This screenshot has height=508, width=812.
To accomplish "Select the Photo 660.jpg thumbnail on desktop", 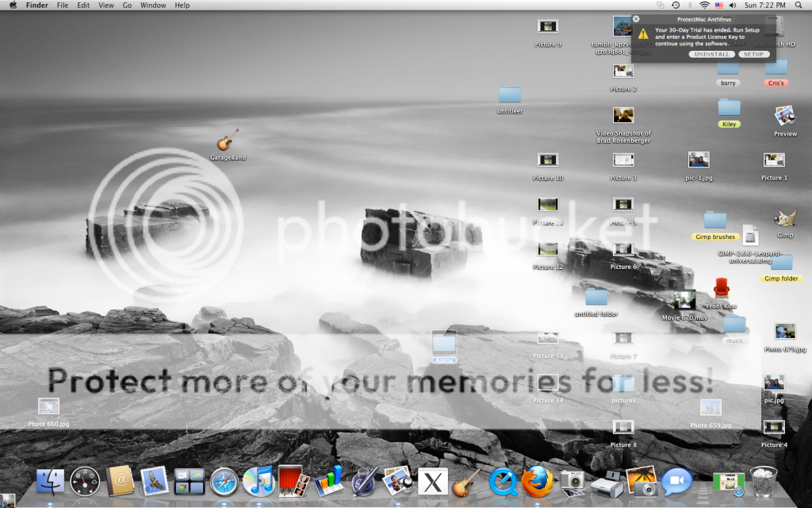I will click(48, 406).
